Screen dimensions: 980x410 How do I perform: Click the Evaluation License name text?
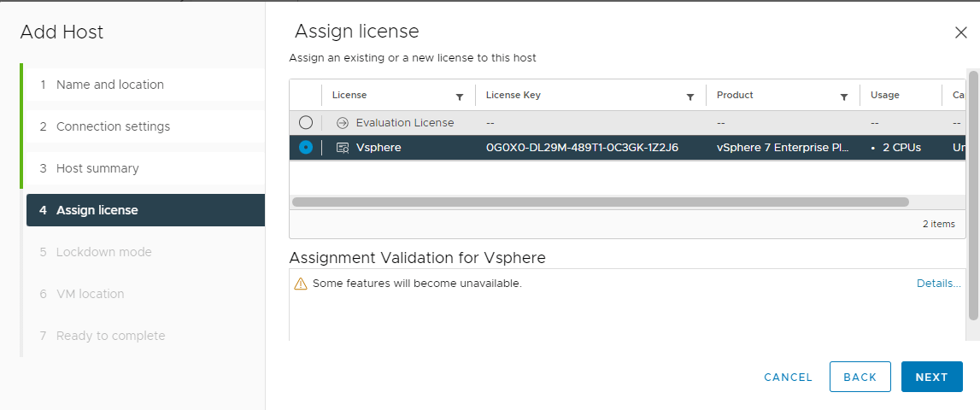pos(405,122)
